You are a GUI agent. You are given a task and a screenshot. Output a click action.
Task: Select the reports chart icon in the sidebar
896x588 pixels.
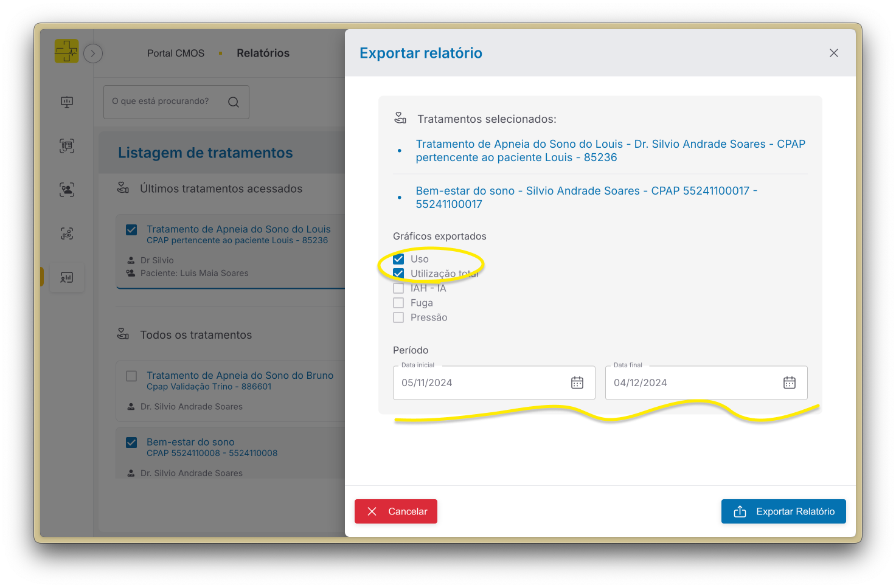(x=66, y=277)
